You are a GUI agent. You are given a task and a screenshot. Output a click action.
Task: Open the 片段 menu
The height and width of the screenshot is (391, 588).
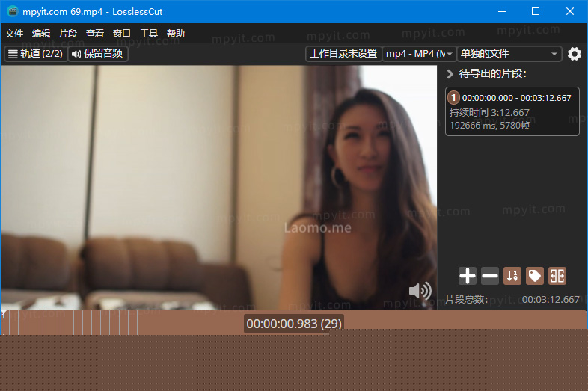pos(68,34)
